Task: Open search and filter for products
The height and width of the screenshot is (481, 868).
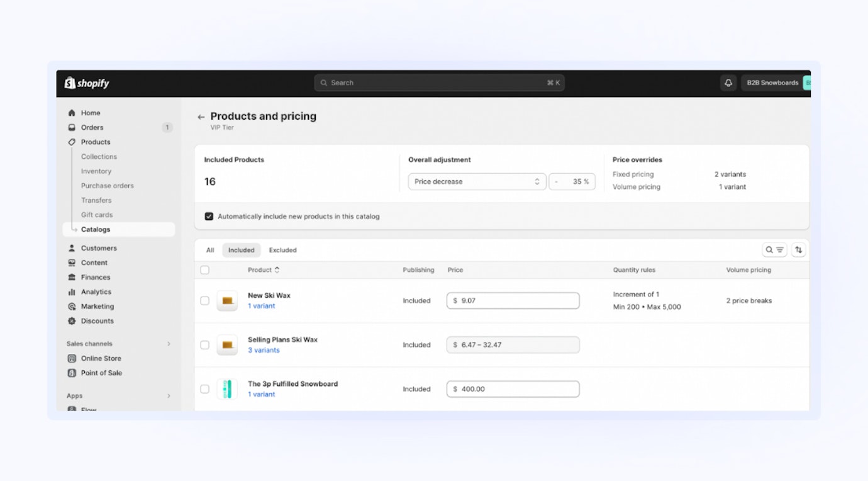Action: pyautogui.click(x=774, y=250)
